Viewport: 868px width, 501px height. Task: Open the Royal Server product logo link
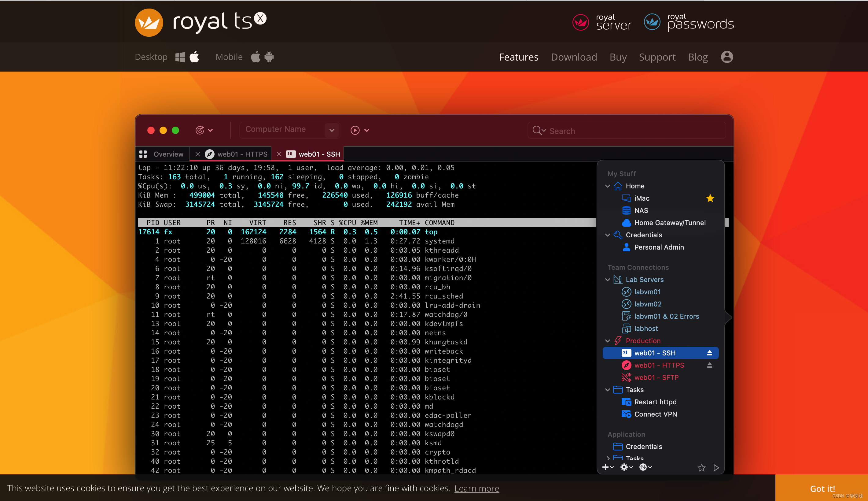pyautogui.click(x=602, y=23)
